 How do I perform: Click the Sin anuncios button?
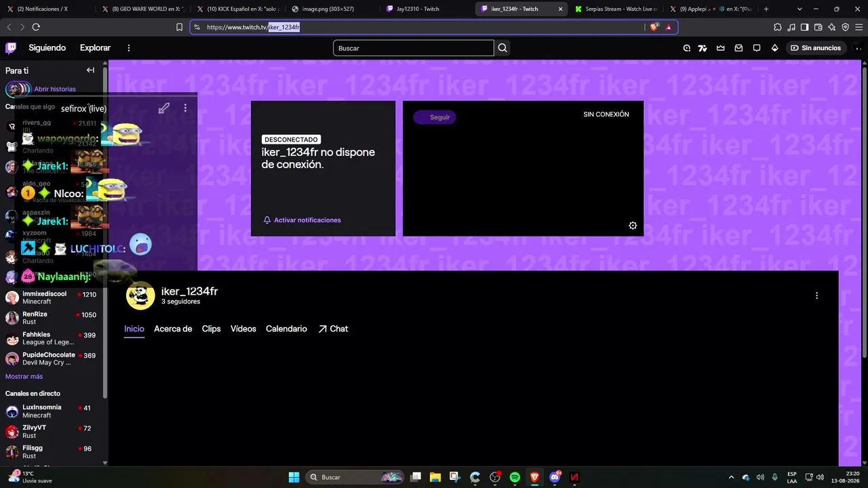tap(816, 48)
